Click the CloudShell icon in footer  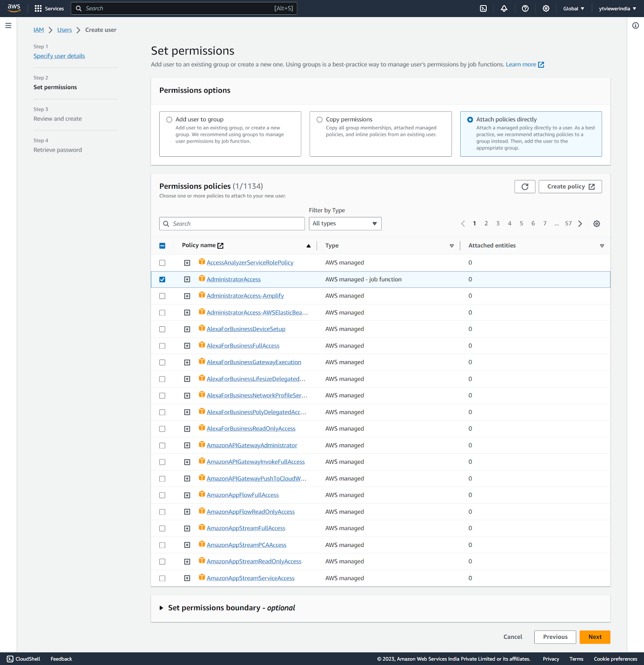point(10,659)
